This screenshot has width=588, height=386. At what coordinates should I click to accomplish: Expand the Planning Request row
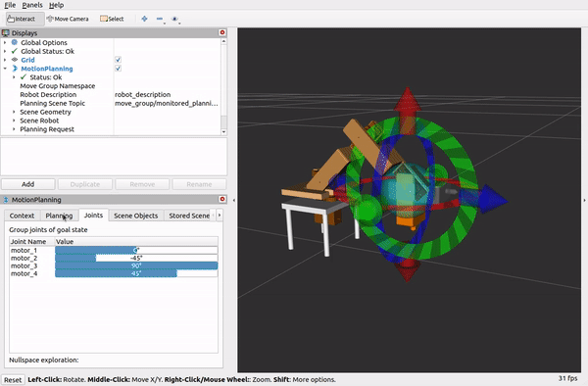(14, 129)
